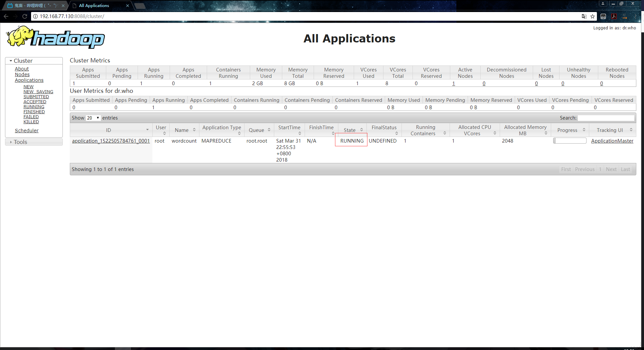The image size is (644, 350).
Task: Sort by the Progress column
Action: (x=570, y=130)
